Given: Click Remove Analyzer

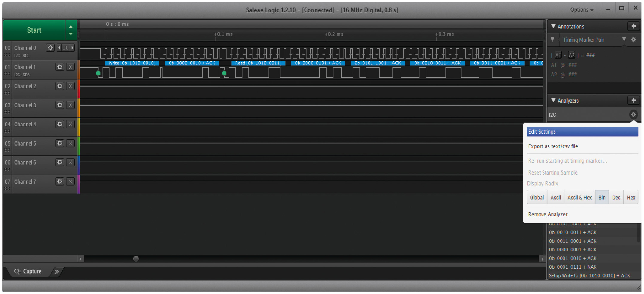Looking at the screenshot, I should pyautogui.click(x=547, y=214).
